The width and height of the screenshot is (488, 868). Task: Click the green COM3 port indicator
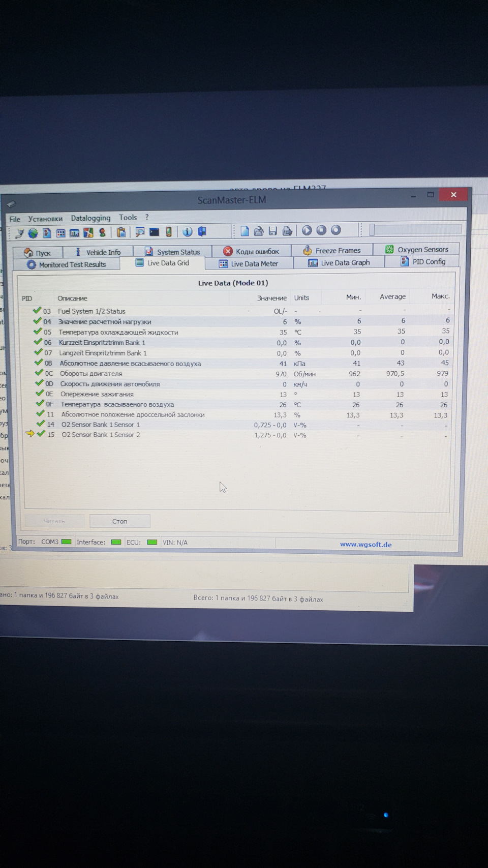66,542
